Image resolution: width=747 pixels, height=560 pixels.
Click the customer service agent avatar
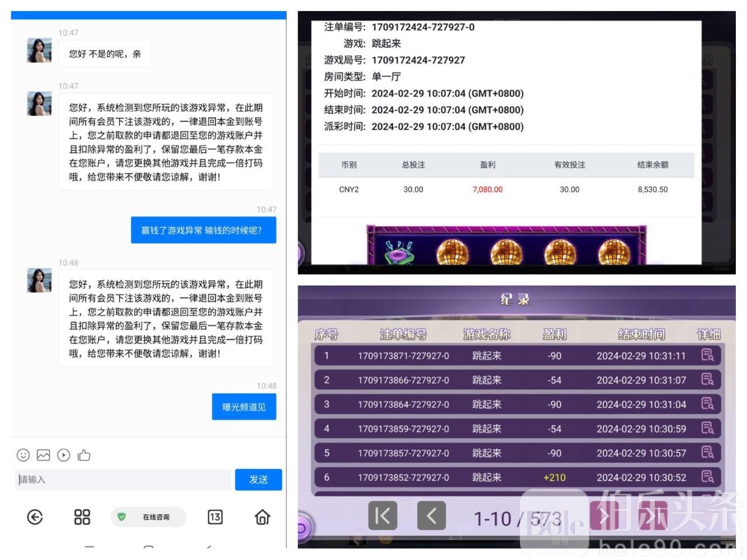(40, 51)
